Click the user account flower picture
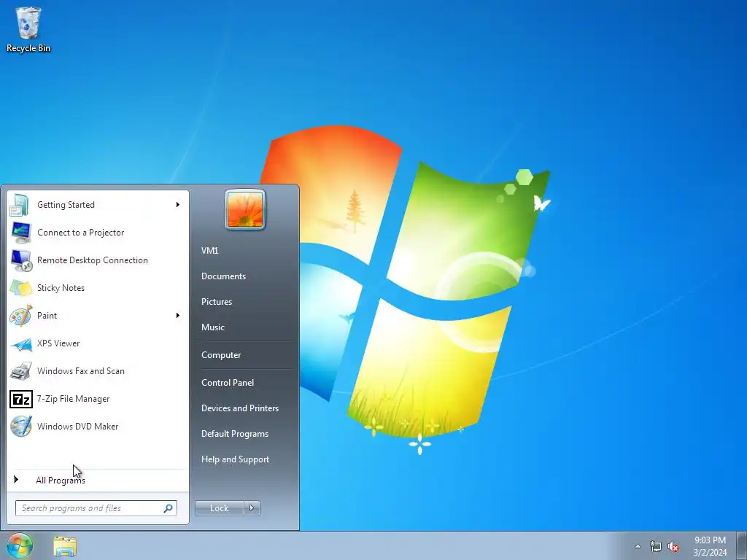 tap(245, 209)
